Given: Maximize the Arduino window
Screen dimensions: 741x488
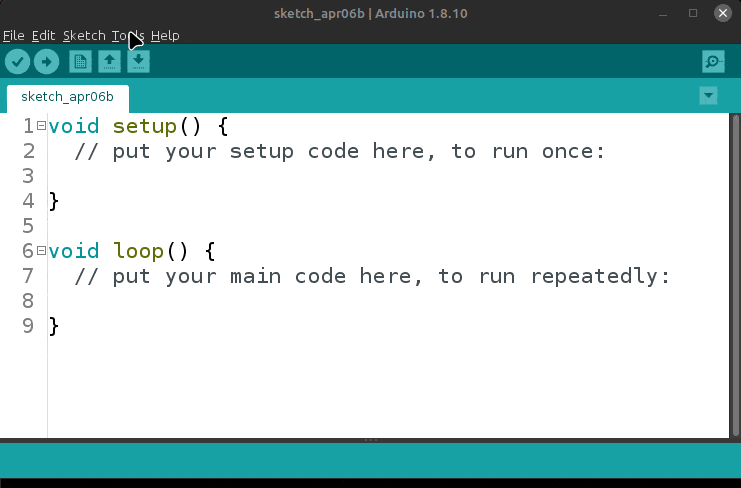Looking at the screenshot, I should coord(693,13).
